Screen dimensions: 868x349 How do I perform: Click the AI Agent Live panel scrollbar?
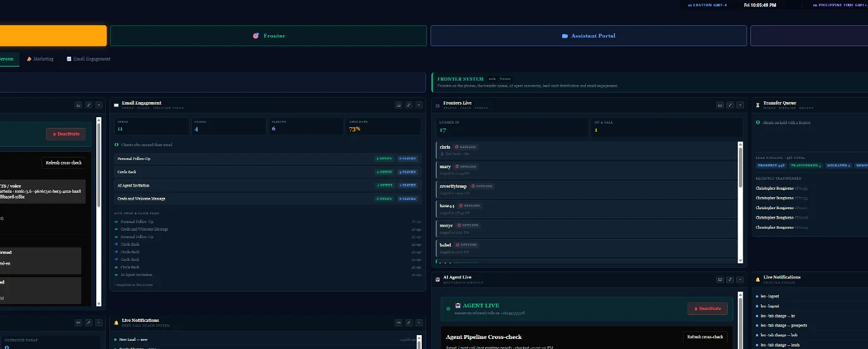tap(740, 321)
